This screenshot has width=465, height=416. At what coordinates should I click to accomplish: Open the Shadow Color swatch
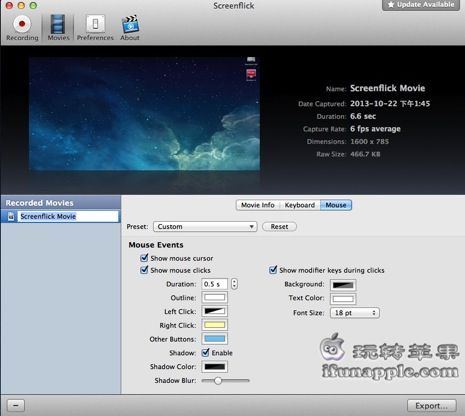(x=214, y=367)
